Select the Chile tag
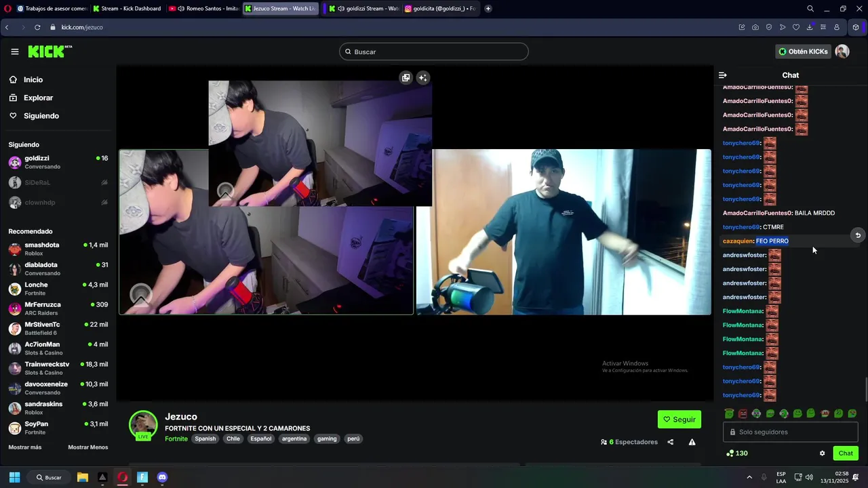This screenshot has height=488, width=868. click(x=233, y=439)
